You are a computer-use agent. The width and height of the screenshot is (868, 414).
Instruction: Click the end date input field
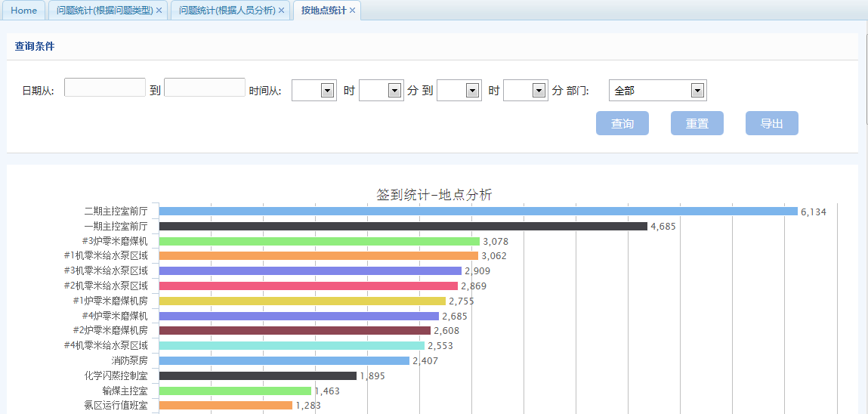(205, 88)
